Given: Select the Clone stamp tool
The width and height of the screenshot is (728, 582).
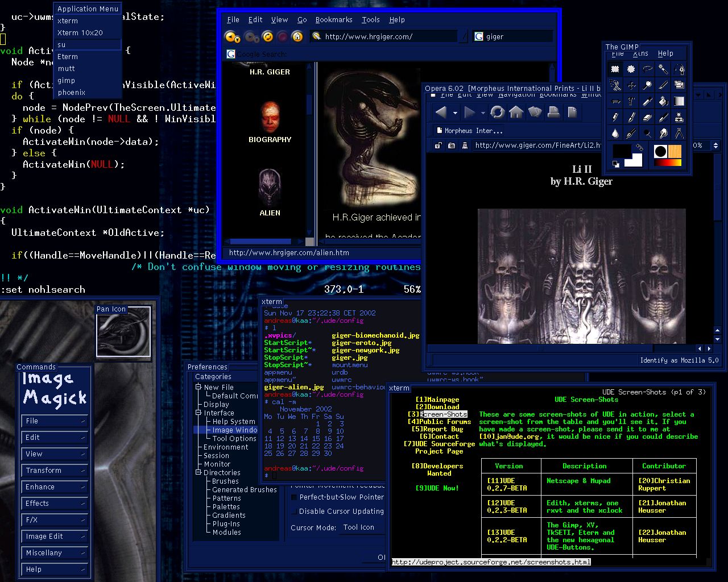Looking at the screenshot, I should click(x=680, y=117).
